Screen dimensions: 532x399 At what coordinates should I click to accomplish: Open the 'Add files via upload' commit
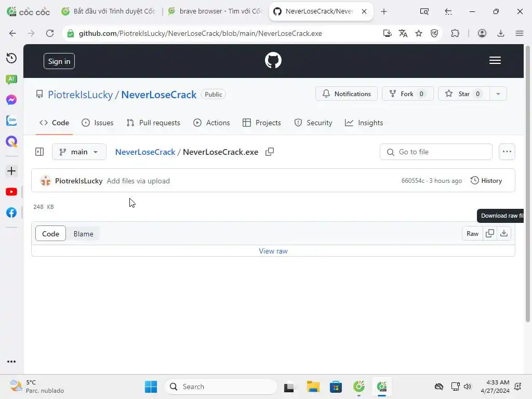coord(138,181)
